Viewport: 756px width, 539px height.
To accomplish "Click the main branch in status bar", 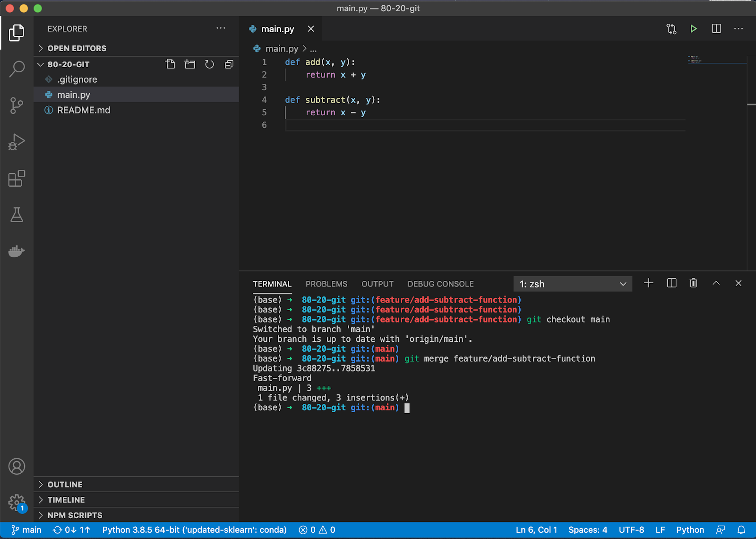I will click(x=27, y=530).
